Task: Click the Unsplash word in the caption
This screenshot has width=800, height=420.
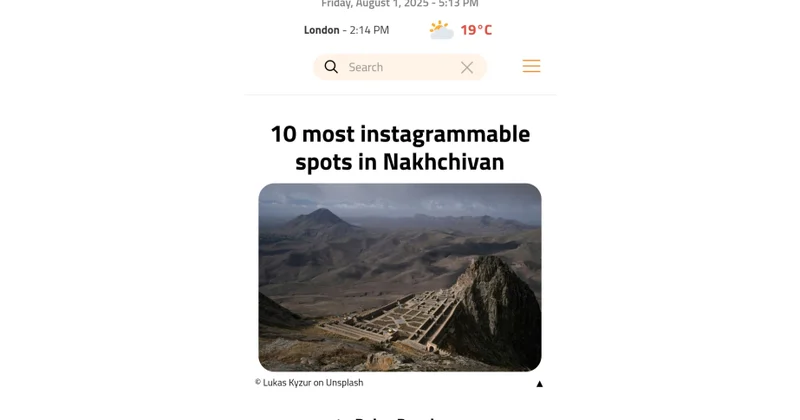Action: tap(344, 382)
